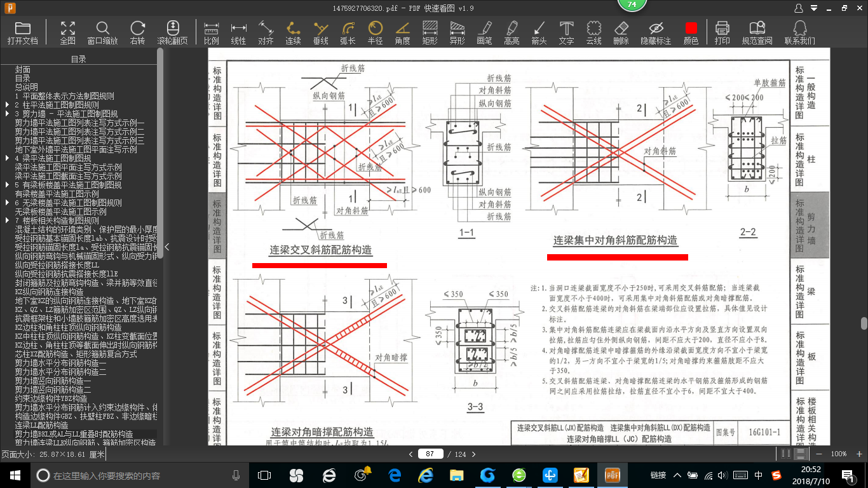Click the page number field showing 87
The image size is (868, 488).
pos(430,454)
